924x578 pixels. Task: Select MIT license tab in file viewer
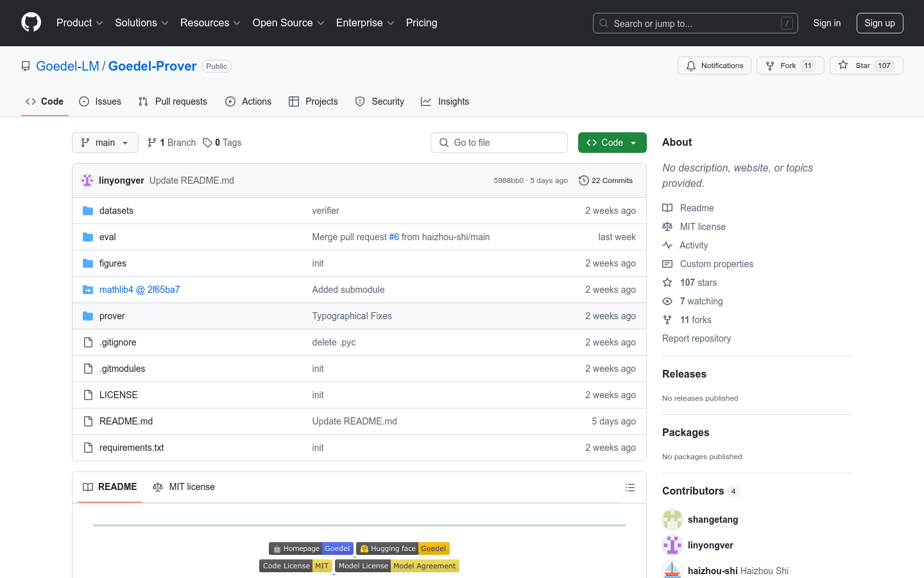[x=184, y=487]
